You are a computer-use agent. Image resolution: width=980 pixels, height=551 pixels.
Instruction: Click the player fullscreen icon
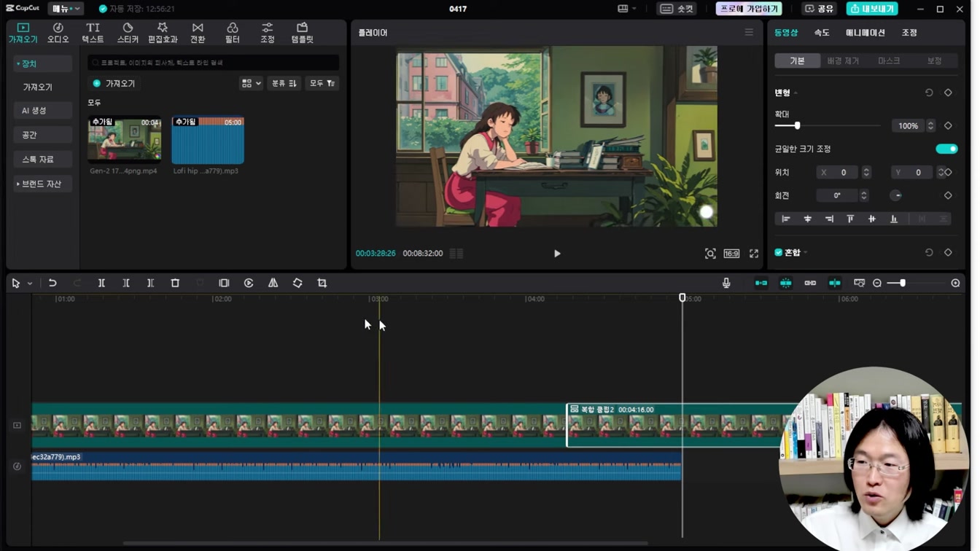[754, 254]
